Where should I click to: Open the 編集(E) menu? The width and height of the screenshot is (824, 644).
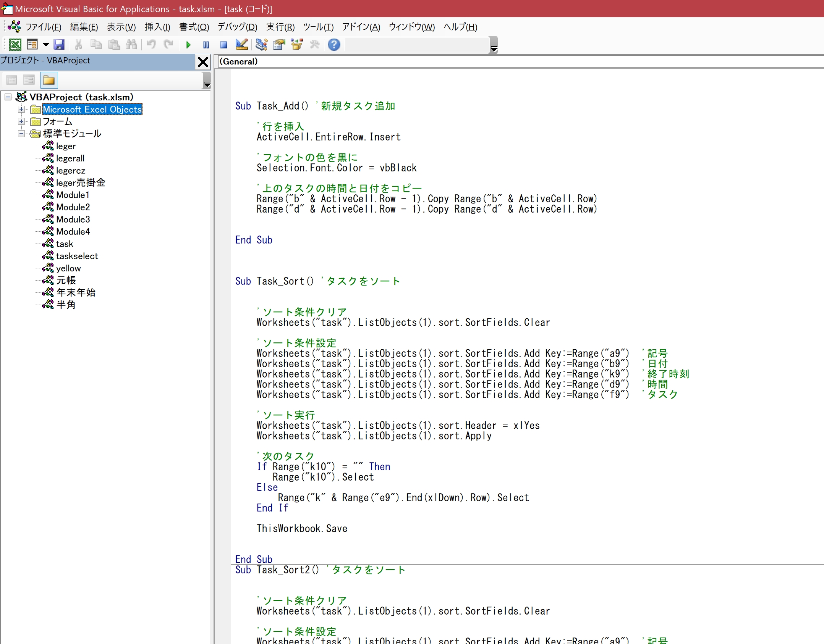[x=84, y=27]
